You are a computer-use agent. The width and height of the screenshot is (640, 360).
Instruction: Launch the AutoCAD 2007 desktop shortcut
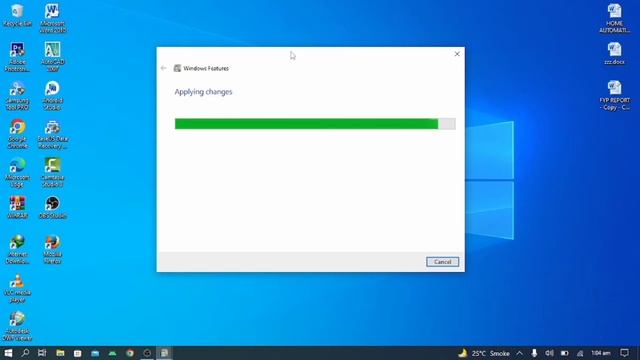53,57
